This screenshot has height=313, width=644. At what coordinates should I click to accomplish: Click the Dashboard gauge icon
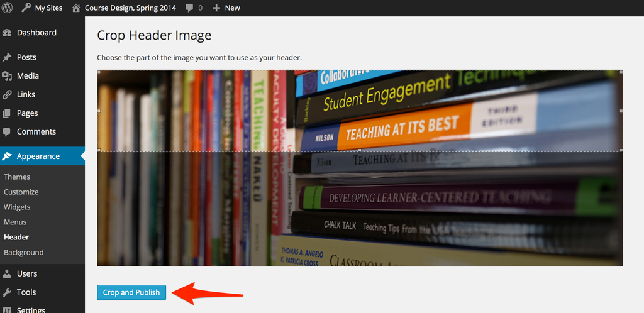7,33
